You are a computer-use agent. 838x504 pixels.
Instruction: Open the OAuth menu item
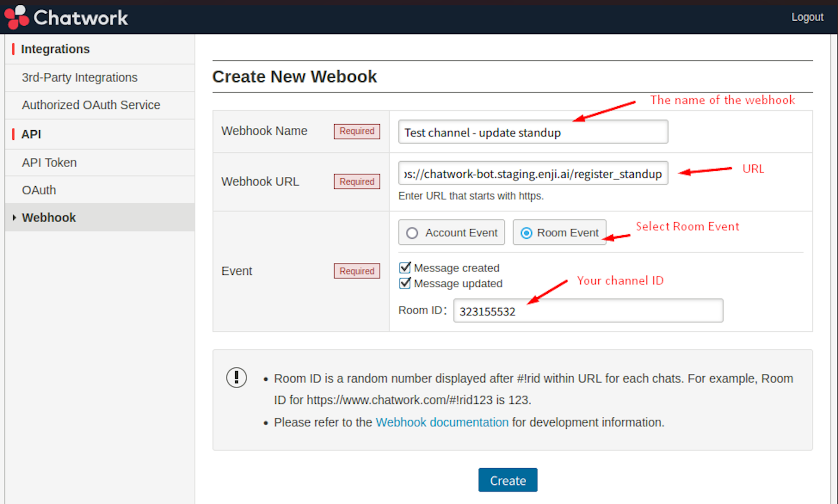[x=39, y=190]
